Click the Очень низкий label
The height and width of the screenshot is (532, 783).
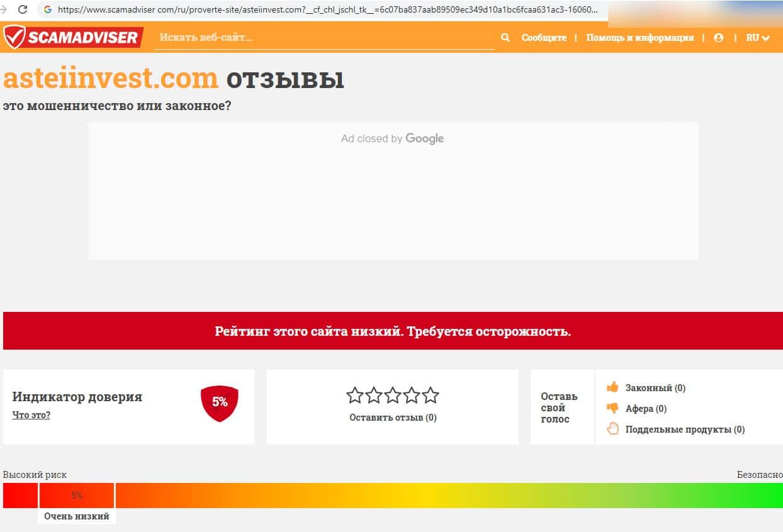[x=77, y=516]
